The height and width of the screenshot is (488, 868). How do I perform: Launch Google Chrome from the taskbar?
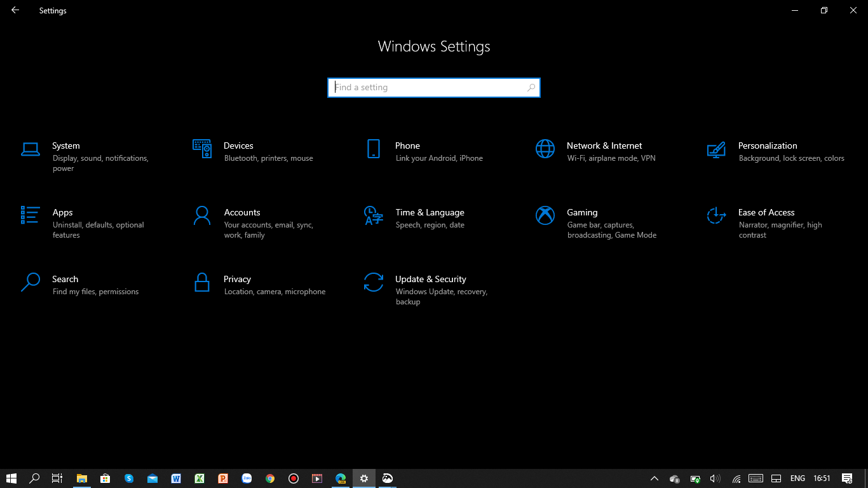click(270, 478)
